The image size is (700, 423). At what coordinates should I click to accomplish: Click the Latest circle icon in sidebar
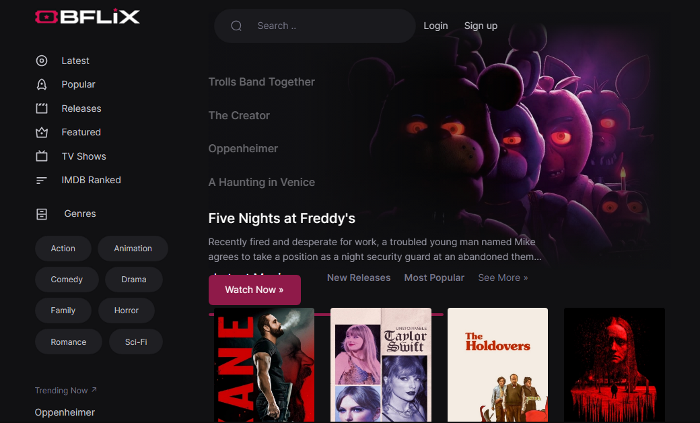pos(42,61)
